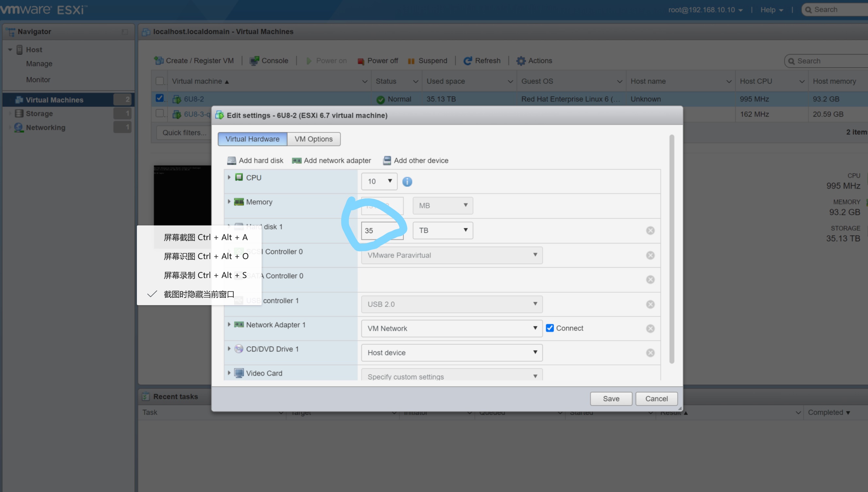Click the virtual machines Search field

[826, 61]
